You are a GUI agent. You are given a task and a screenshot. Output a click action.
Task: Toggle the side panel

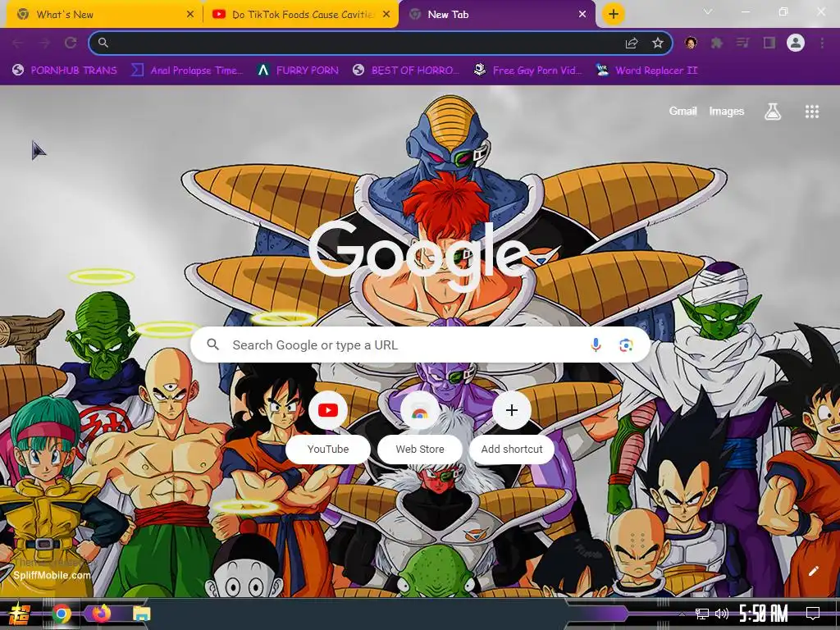coord(769,43)
